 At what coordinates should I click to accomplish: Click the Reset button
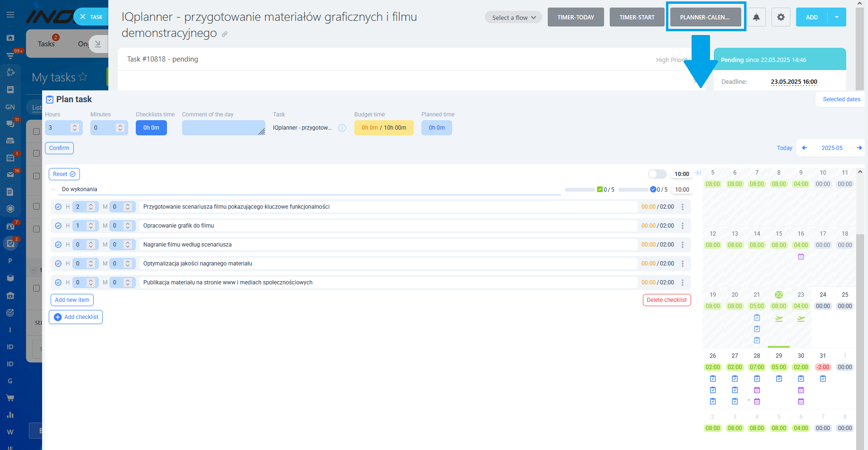coord(64,174)
